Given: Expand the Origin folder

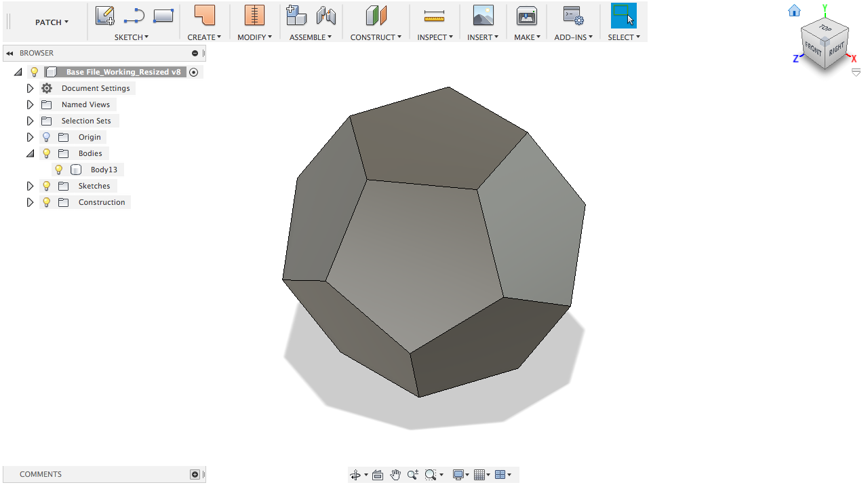Looking at the screenshot, I should [x=30, y=137].
